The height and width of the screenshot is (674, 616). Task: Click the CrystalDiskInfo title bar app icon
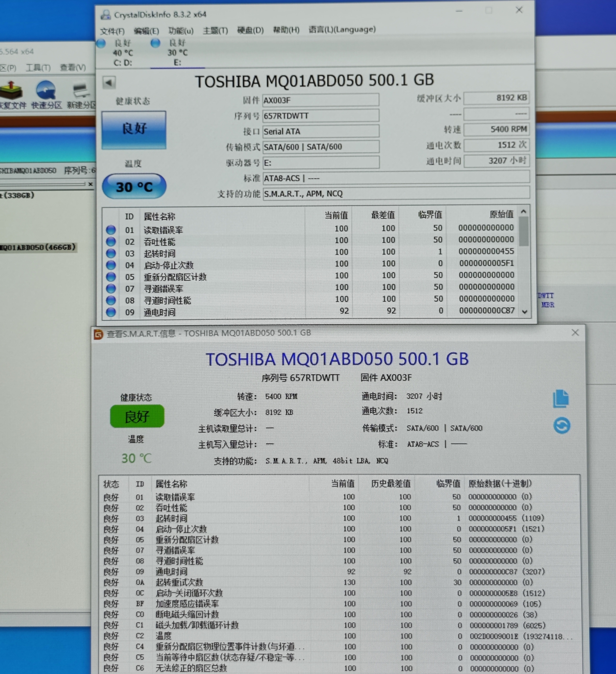pos(106,15)
